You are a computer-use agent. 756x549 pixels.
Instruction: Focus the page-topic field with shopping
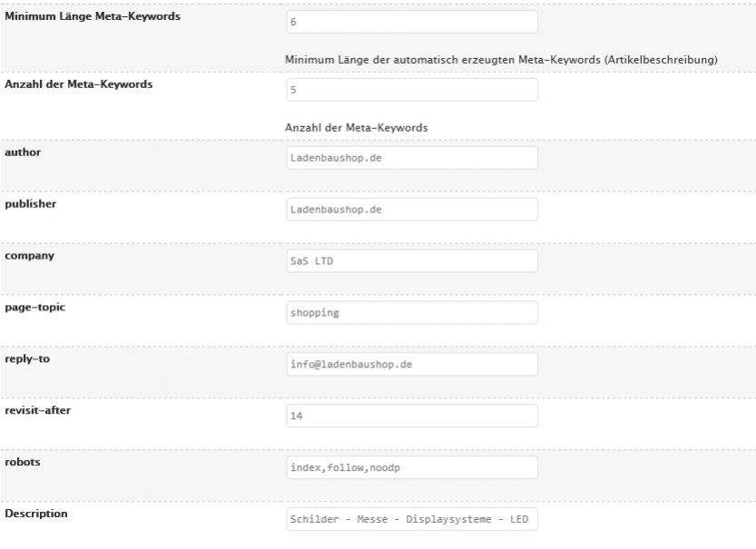click(x=411, y=313)
